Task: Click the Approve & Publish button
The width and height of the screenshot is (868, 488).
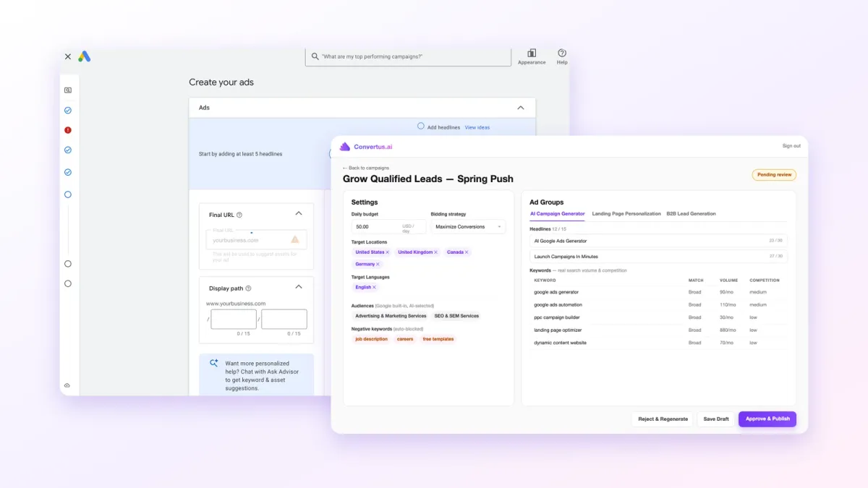Action: coord(767,419)
